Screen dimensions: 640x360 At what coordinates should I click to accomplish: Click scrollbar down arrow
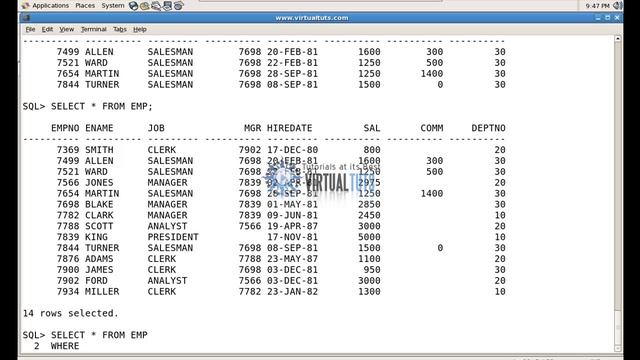tap(618, 348)
